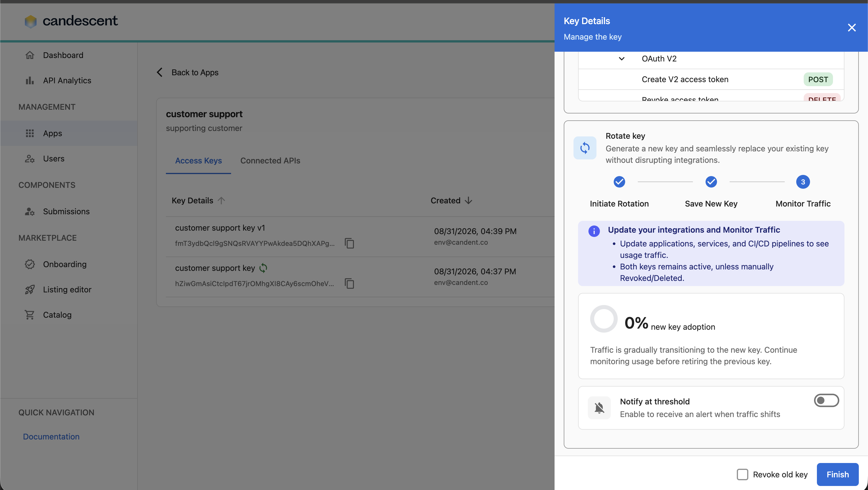Screen dimensions: 868x490
Task: Click the POST badge for Create V2 access token
Action: point(818,79)
